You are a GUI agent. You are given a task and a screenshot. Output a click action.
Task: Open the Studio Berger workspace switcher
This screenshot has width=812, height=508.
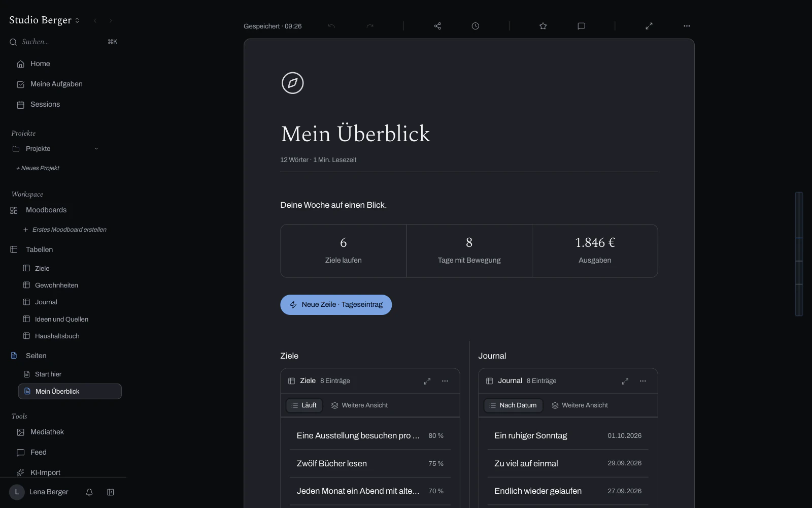click(45, 20)
